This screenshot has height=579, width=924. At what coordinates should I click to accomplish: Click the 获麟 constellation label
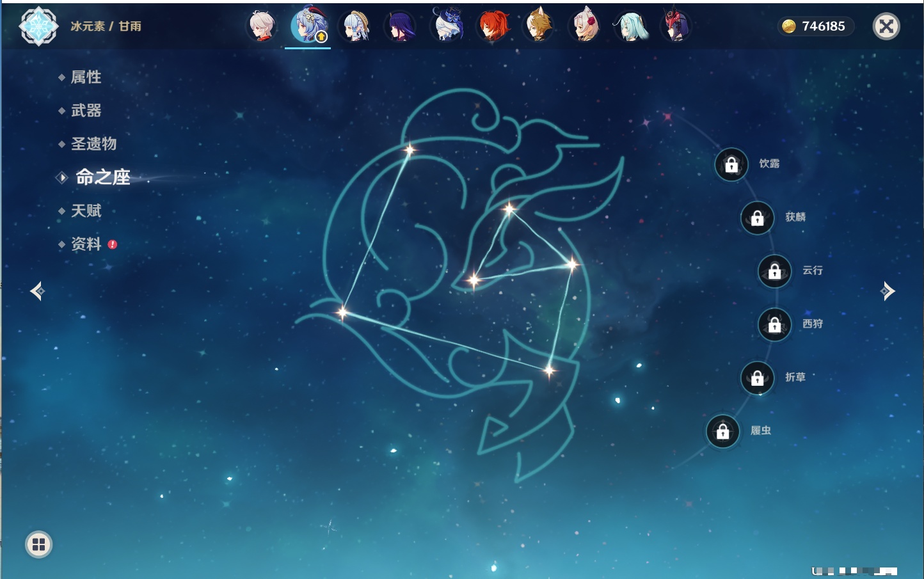[x=795, y=217]
